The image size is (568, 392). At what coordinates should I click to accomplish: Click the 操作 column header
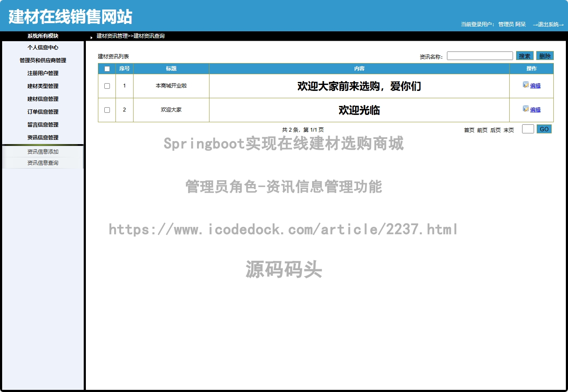pos(532,69)
